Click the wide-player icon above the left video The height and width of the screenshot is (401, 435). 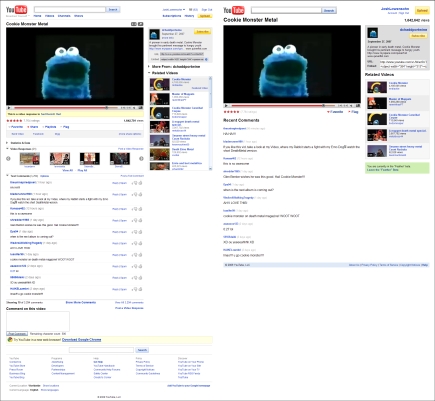(134, 24)
